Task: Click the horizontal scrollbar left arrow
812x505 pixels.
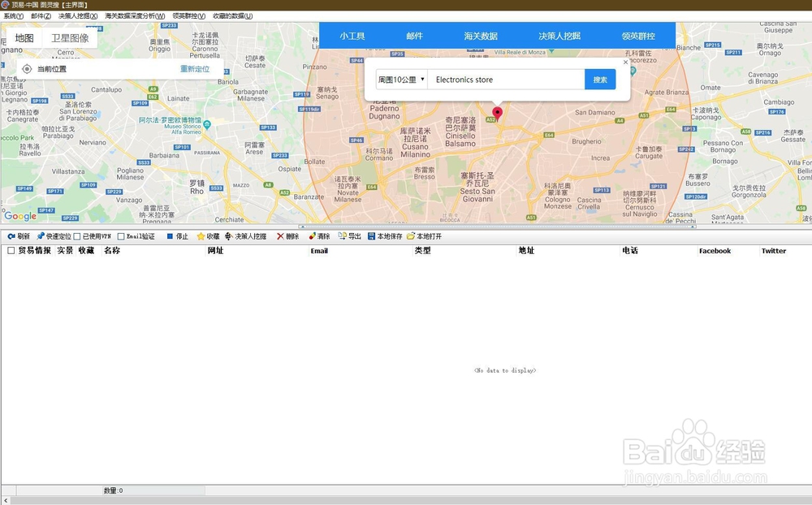Action: (x=5, y=501)
